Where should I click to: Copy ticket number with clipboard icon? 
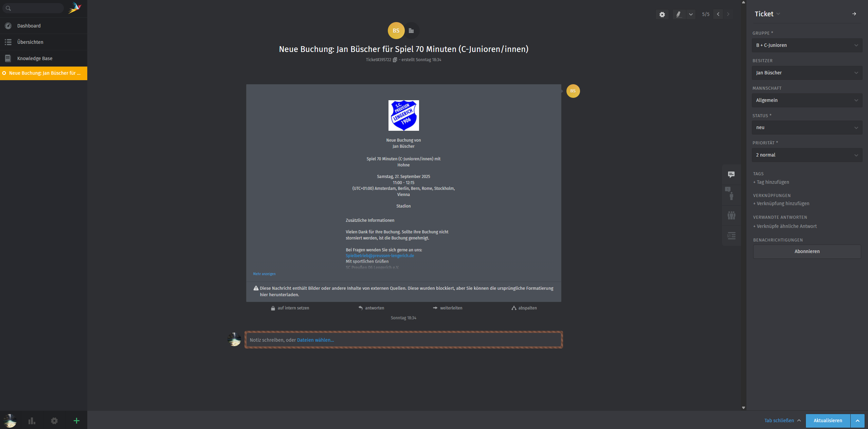tap(395, 60)
